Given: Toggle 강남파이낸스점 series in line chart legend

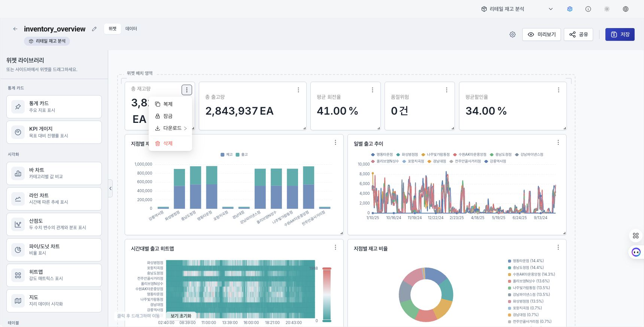Looking at the screenshot, I should (529, 155).
